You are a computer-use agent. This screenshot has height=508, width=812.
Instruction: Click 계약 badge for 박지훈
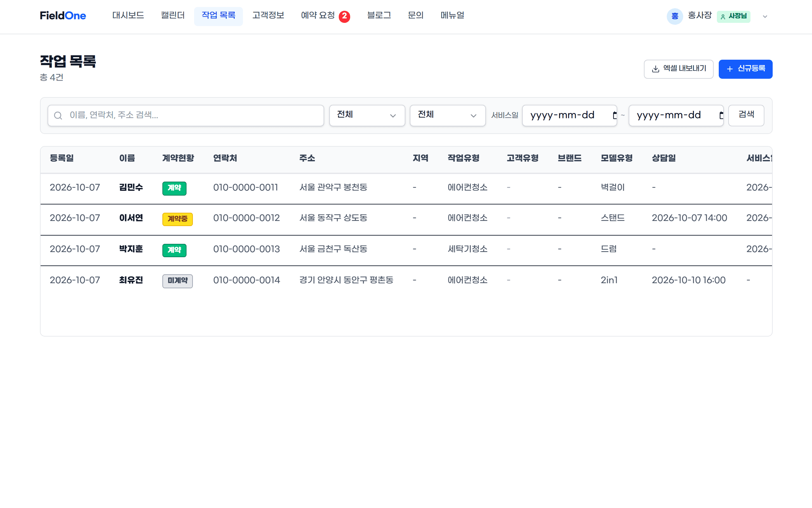tap(174, 250)
